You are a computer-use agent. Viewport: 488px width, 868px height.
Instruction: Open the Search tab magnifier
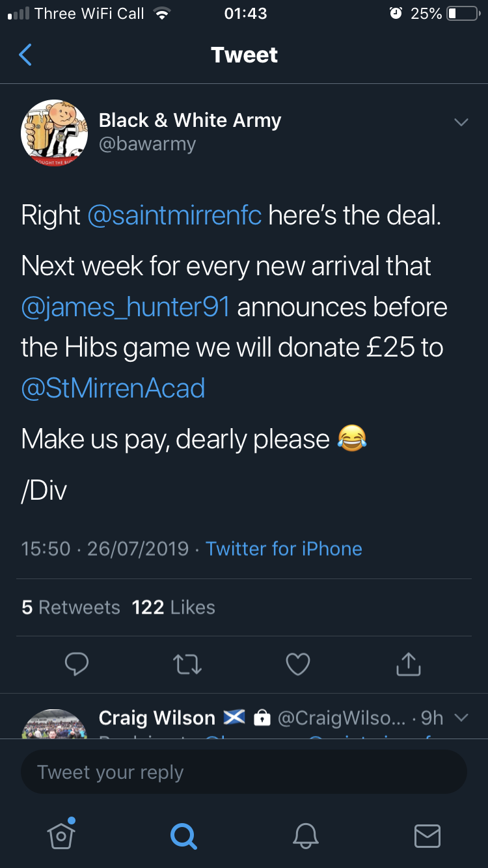183,836
